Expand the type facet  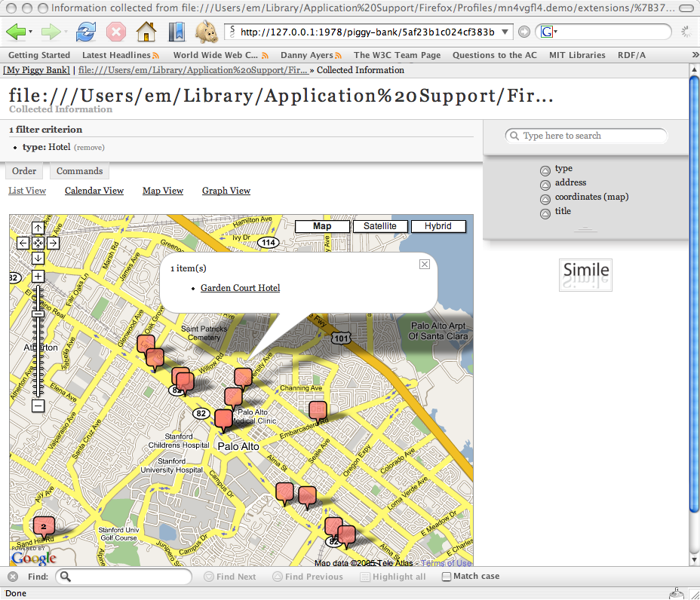tap(545, 170)
